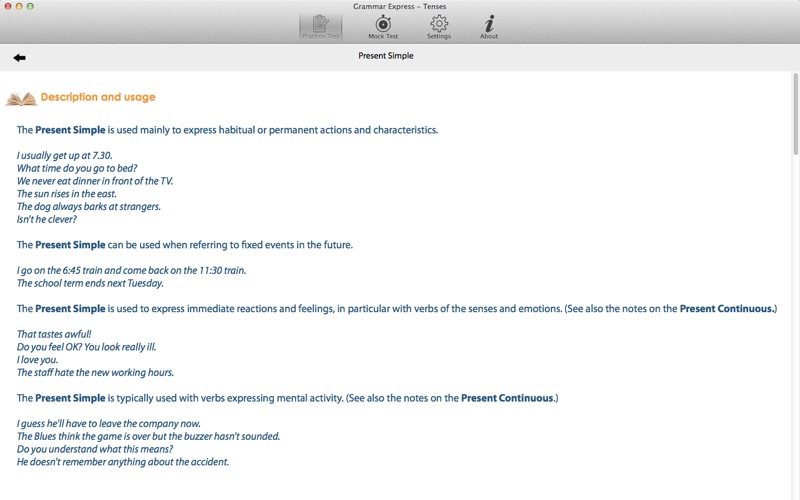Click the open book icon beside Description and usage
The image size is (800, 500).
click(21, 98)
